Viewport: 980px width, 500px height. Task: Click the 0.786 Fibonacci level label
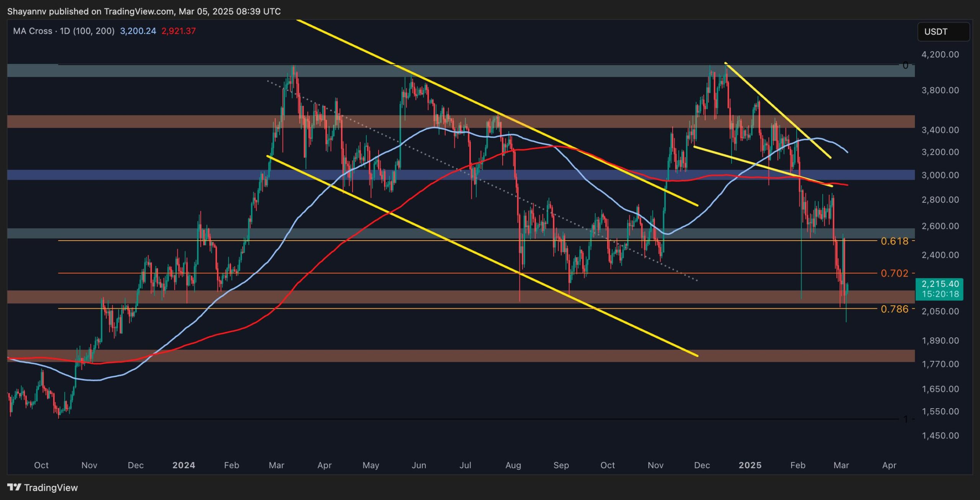coord(894,309)
